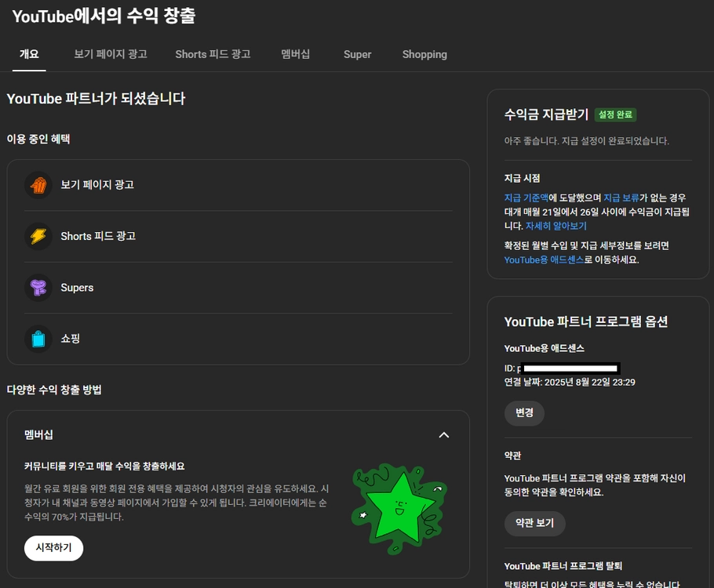714x588 pixels.
Task: Click the 커뮤니티를 키우고 매달 수익을 창출하세요 text
Action: tap(104, 466)
